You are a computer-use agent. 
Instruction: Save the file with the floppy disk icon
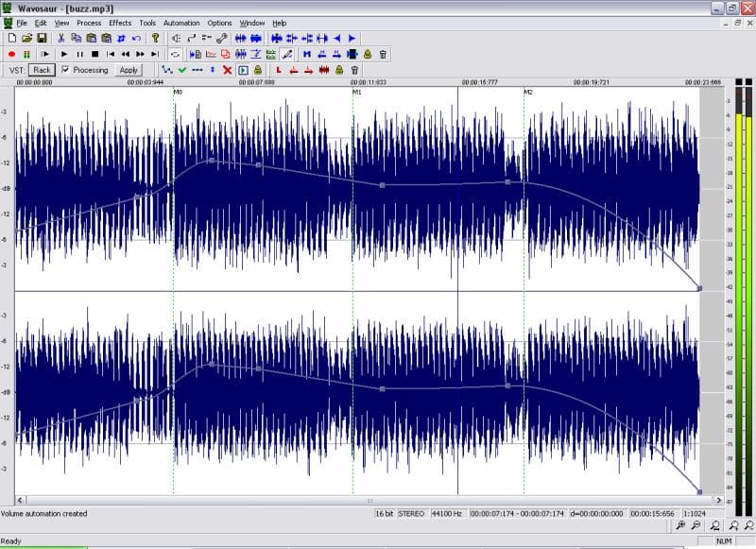(x=42, y=38)
